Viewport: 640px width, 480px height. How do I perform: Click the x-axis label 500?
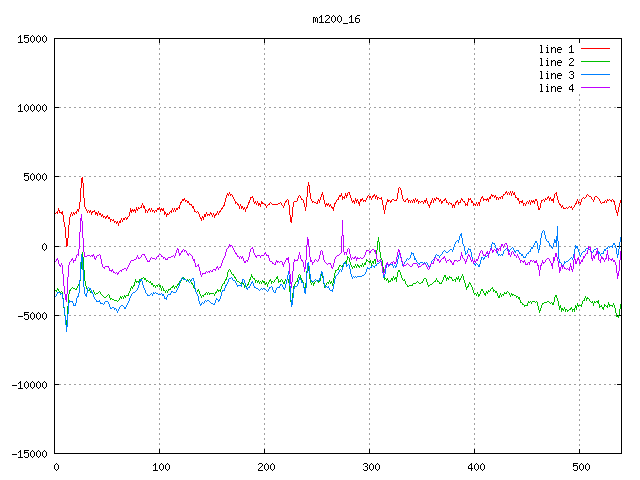[581, 467]
